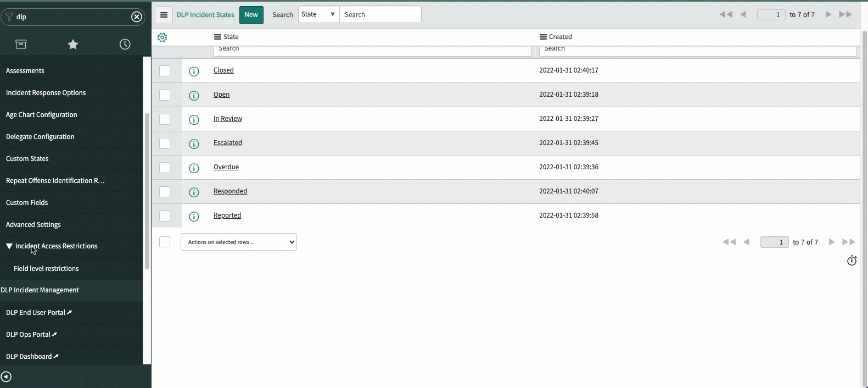
Task: Clear the dlp navigation filter
Action: point(137,17)
